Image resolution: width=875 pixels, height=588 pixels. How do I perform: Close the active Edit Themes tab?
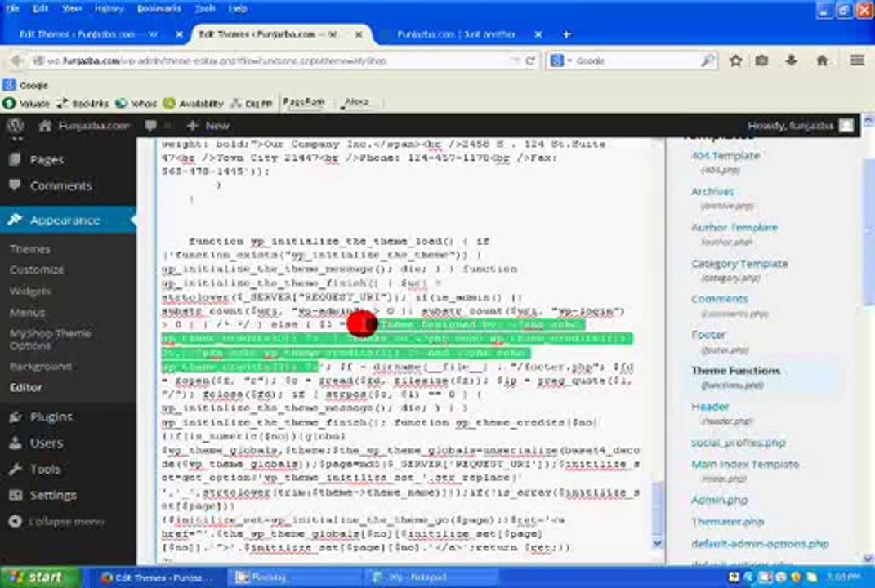point(359,34)
